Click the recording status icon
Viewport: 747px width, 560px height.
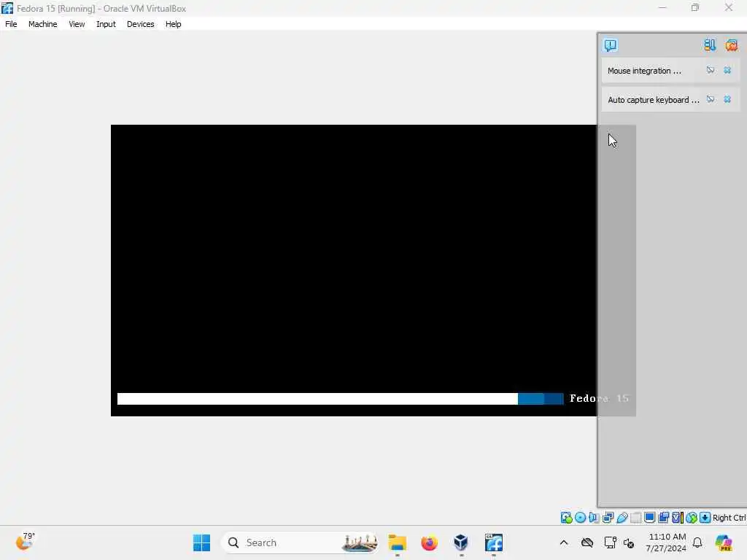(x=664, y=518)
